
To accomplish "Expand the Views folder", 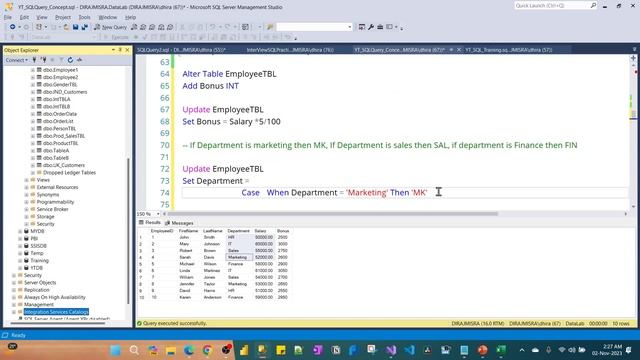I will (27, 180).
